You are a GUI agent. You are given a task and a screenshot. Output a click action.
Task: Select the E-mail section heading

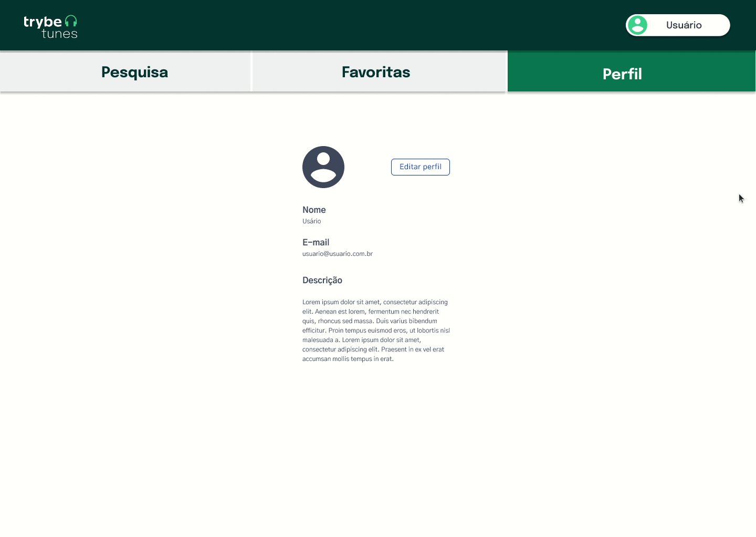pyautogui.click(x=316, y=242)
